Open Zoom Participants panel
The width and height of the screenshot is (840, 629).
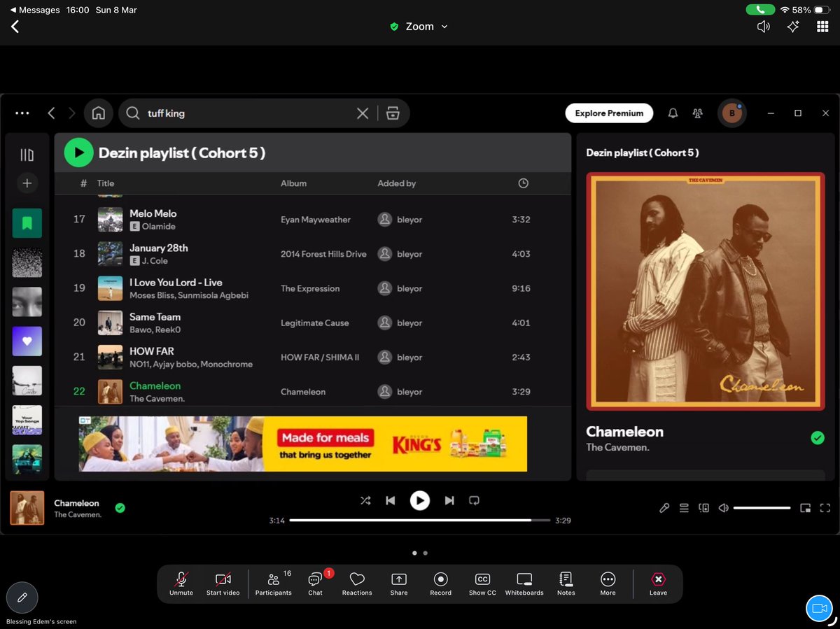(274, 584)
